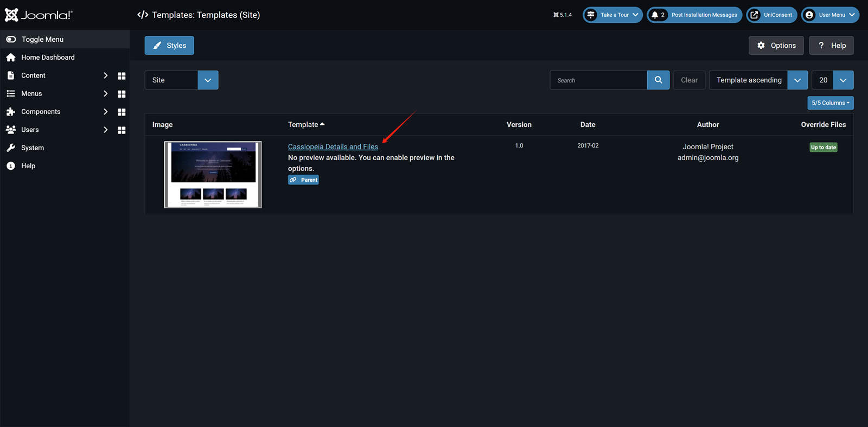This screenshot has height=427, width=868.
Task: Open the Menus dashboard grid icon
Action: pyautogui.click(x=122, y=94)
